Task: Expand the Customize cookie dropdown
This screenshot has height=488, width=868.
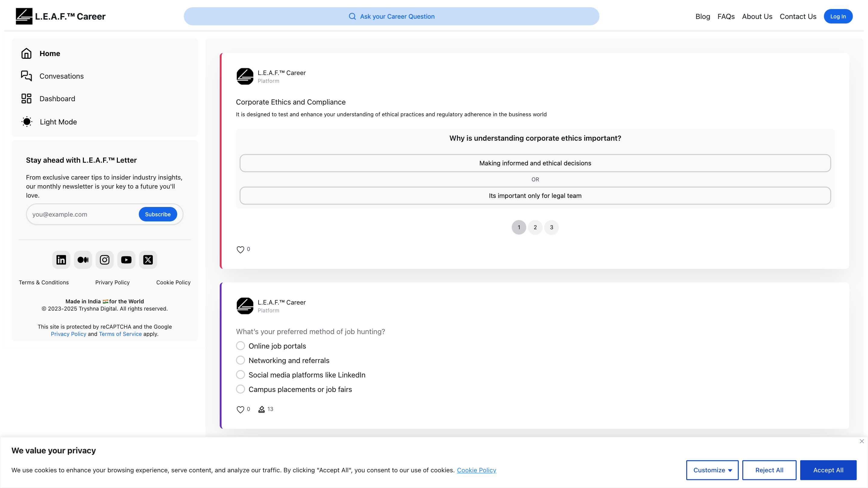Action: (x=712, y=470)
